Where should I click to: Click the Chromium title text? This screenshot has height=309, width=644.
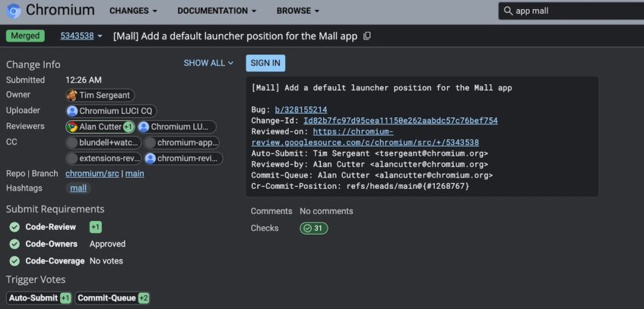pos(60,11)
